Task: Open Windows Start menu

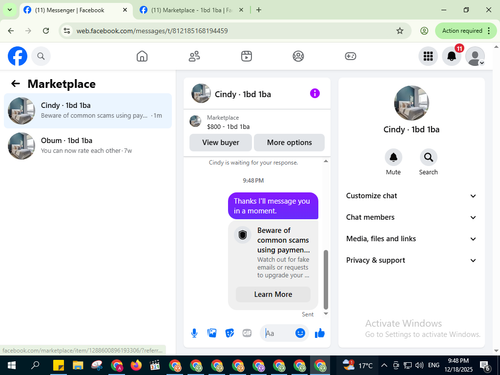Action: pos(12,365)
